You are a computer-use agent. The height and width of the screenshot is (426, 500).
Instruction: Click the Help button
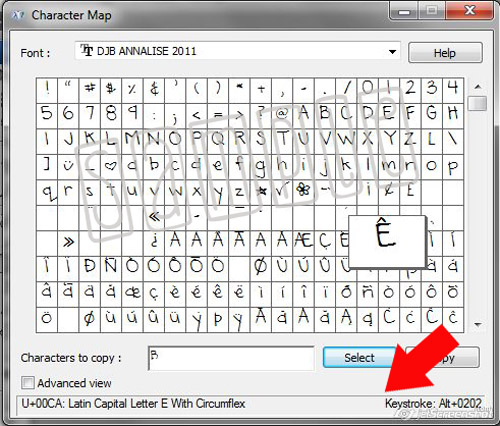pos(445,53)
